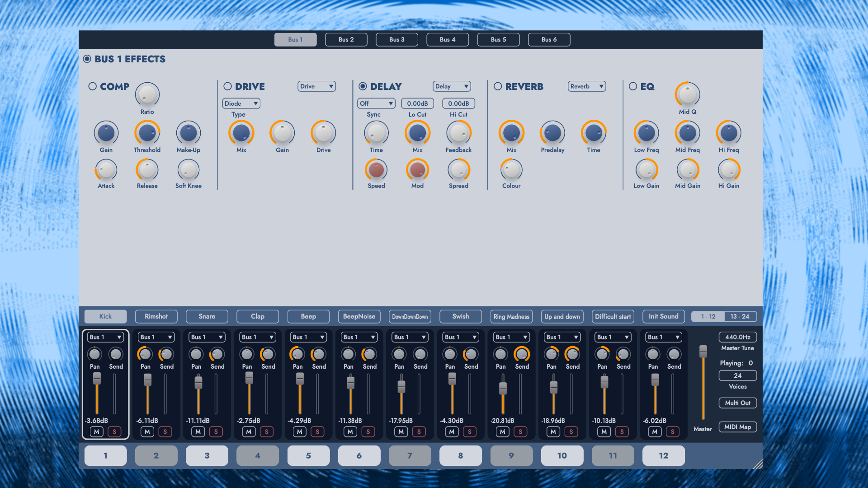Click the Delay Feedback knob
Screen dimensions: 868x488
coord(458,133)
